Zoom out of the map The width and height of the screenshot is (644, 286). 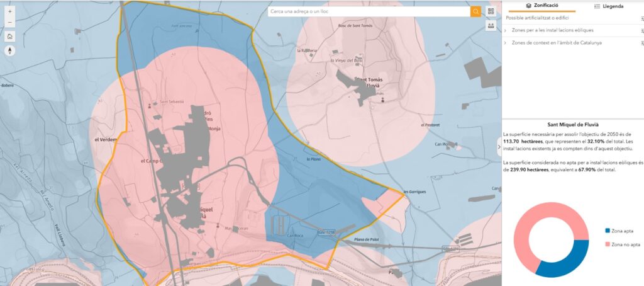(10, 23)
